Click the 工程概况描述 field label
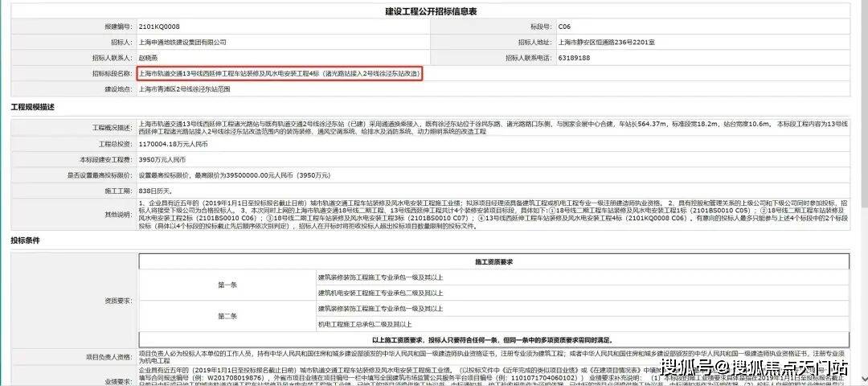Image resolution: width=868 pixels, height=386 pixels. coord(113,128)
